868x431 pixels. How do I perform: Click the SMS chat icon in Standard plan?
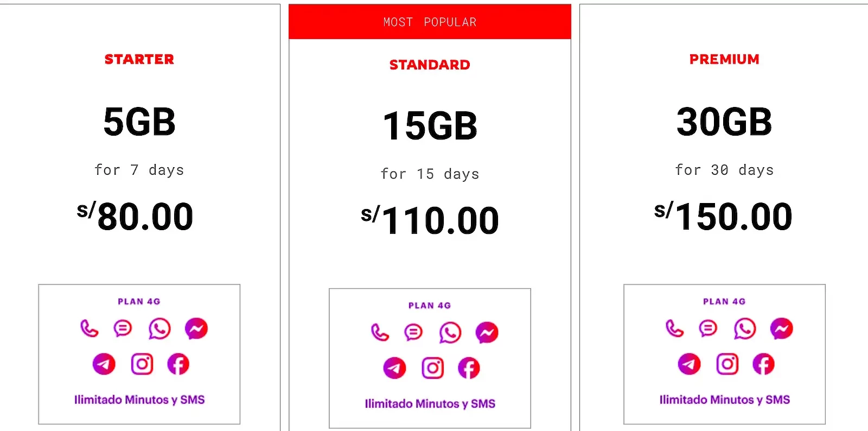pyautogui.click(x=413, y=332)
